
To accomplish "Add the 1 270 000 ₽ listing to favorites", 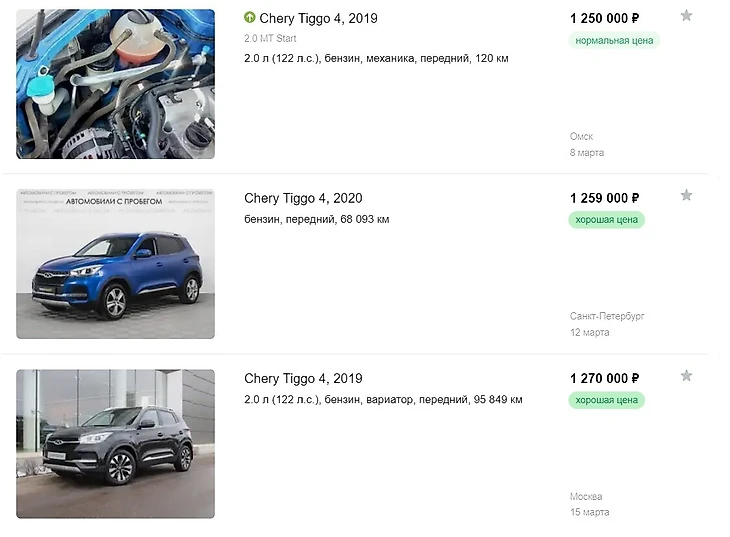I will pyautogui.click(x=686, y=376).
